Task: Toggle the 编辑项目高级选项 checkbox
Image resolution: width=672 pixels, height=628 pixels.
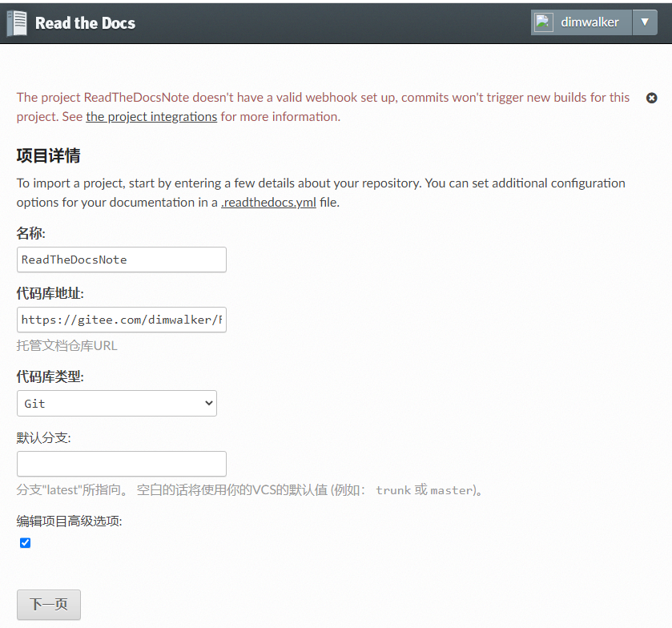Action: (26, 543)
